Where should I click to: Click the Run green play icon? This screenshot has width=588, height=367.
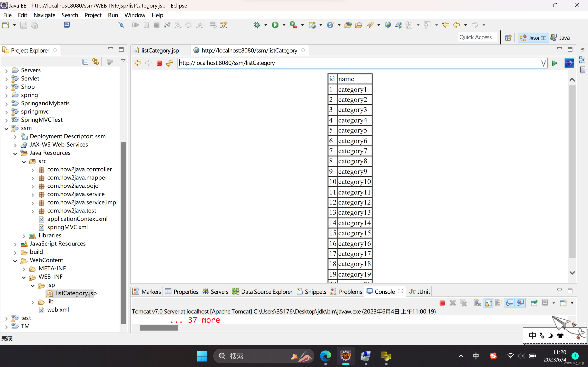coord(275,25)
